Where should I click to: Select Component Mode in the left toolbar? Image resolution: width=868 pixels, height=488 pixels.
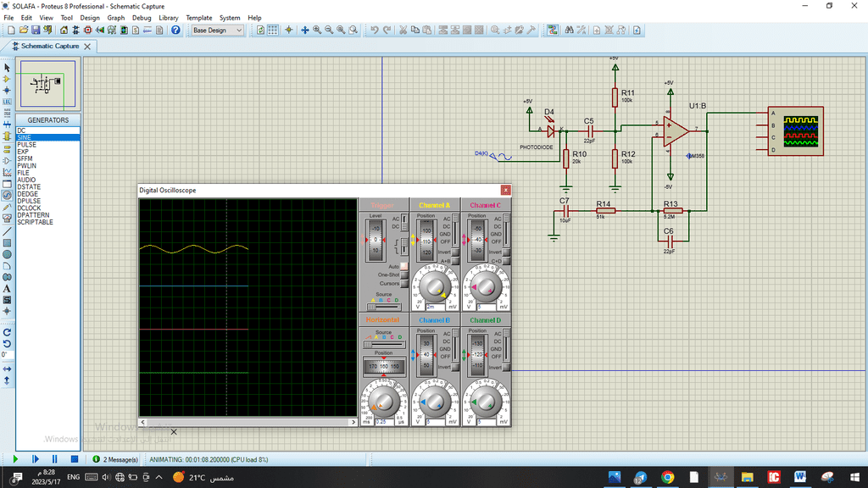(7, 79)
